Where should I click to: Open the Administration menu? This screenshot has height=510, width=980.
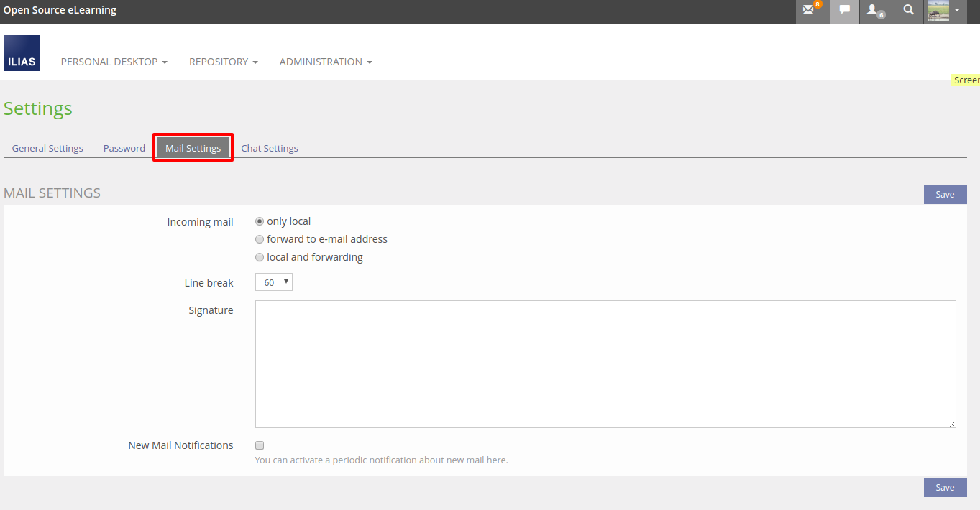(x=326, y=62)
